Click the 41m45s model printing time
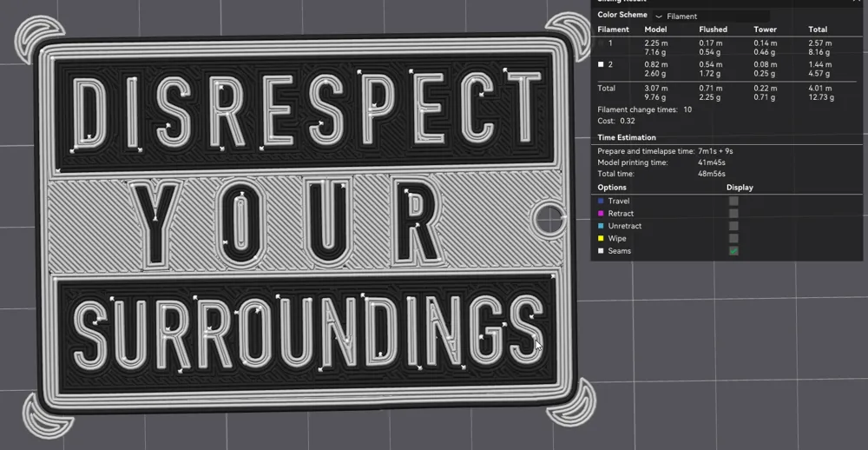The width and height of the screenshot is (868, 450). (x=712, y=163)
